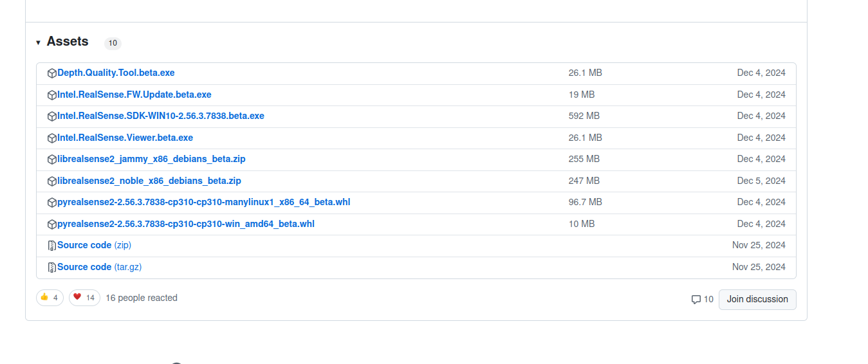
Task: Click the package icon beside Intel.RealSense.Viewer.beta.exe
Action: coord(52,138)
